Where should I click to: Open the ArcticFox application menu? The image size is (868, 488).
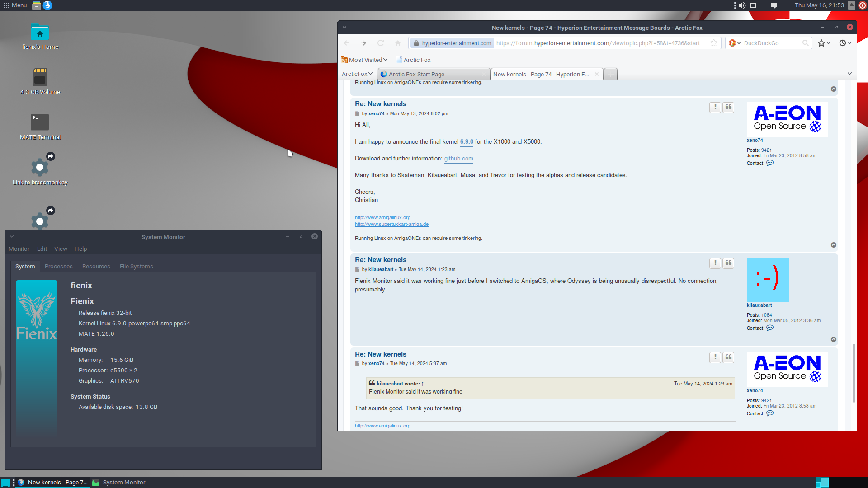tap(357, 74)
